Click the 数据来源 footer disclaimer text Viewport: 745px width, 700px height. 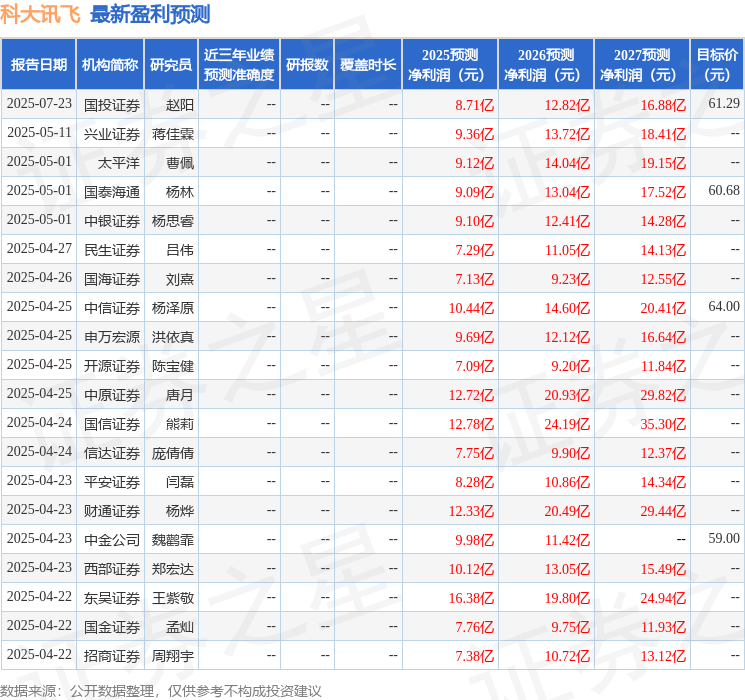click(161, 691)
